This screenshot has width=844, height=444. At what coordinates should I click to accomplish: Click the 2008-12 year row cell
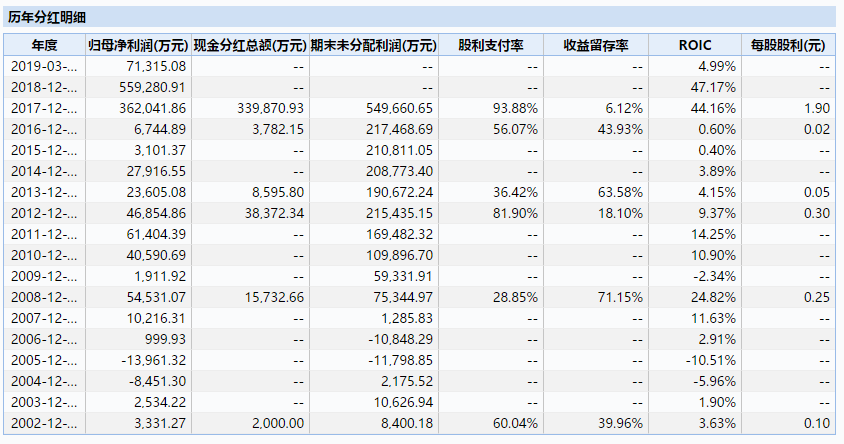[x=44, y=297]
